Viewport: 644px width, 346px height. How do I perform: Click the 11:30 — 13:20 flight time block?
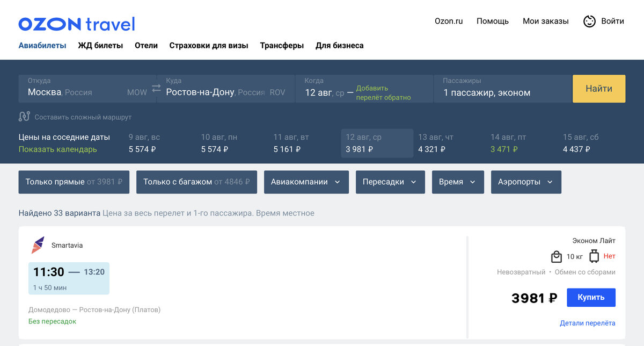(69, 278)
